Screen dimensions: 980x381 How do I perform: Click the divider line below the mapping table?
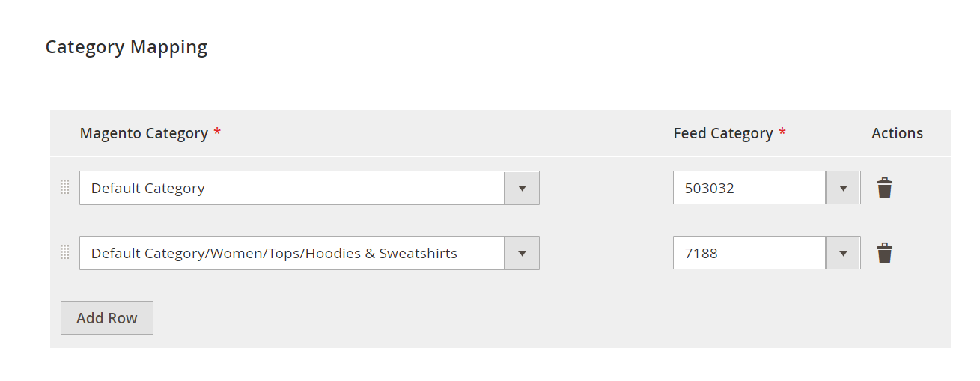(x=512, y=380)
